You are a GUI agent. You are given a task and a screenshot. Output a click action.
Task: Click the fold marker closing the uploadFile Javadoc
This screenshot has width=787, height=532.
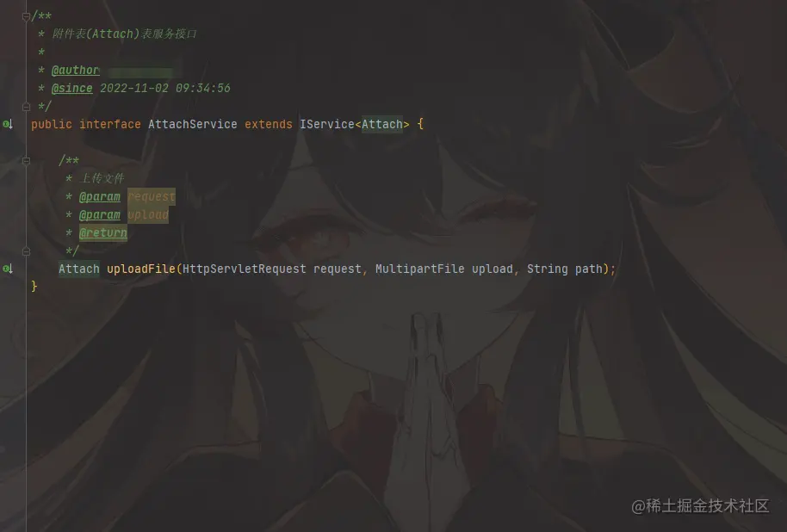pyautogui.click(x=26, y=251)
